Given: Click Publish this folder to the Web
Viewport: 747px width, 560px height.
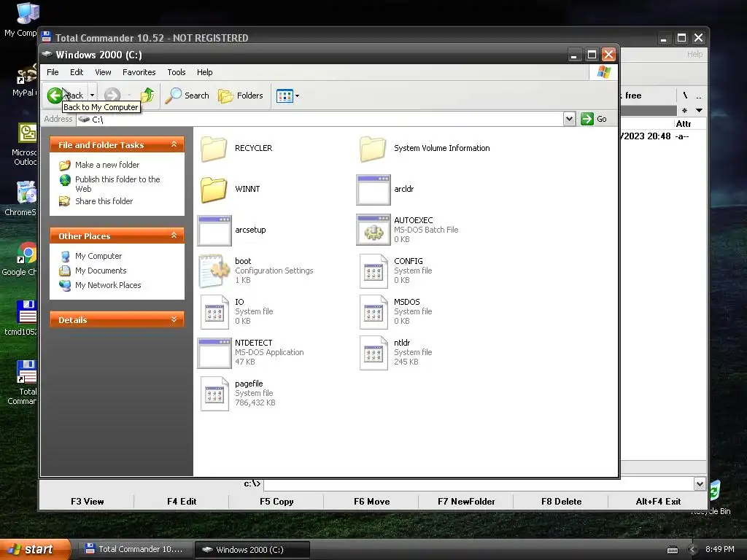Looking at the screenshot, I should point(117,184).
